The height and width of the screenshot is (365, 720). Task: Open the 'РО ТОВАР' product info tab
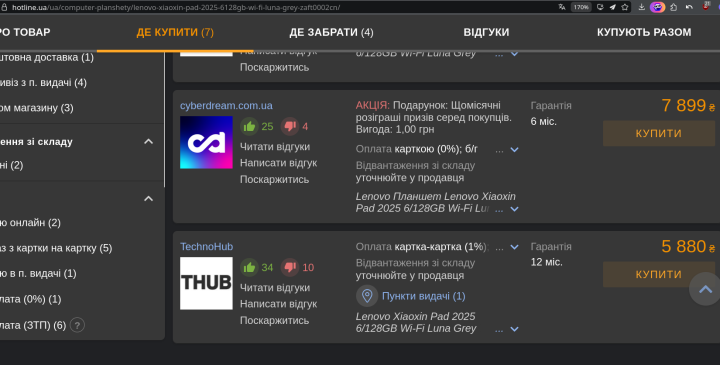25,32
